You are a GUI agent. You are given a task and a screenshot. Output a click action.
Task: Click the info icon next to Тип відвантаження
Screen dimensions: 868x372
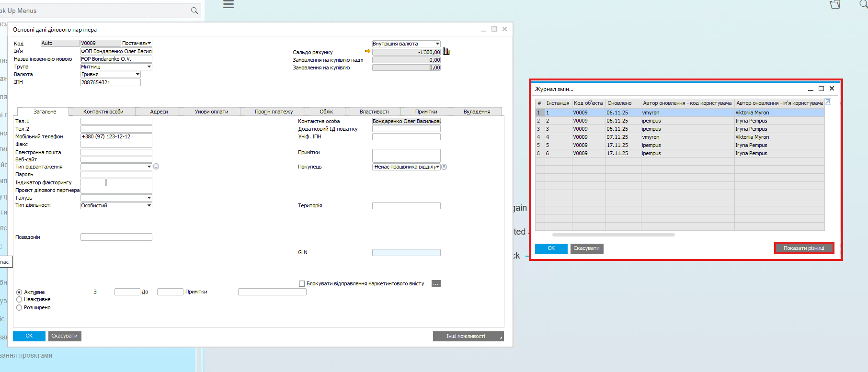tap(156, 167)
